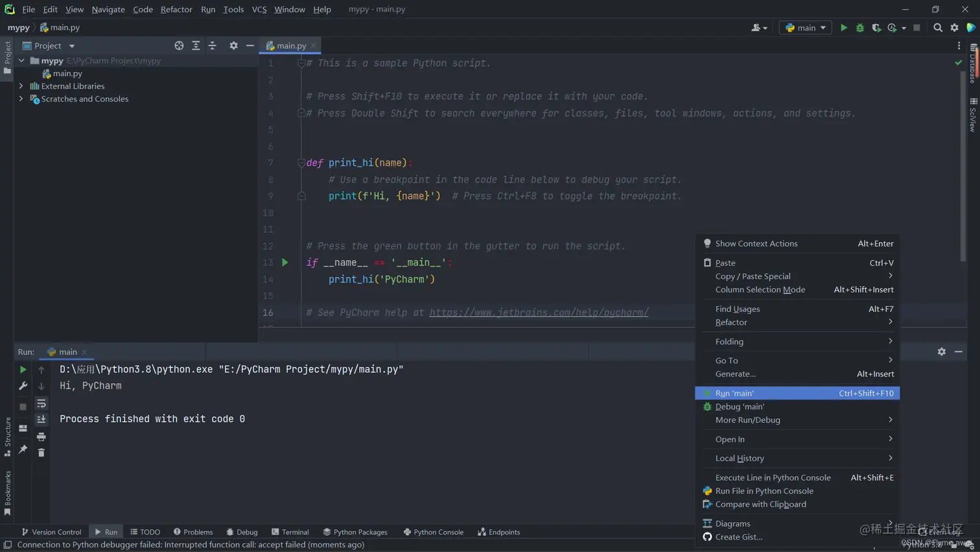Image resolution: width=980 pixels, height=552 pixels.
Task: Open the Project view selector dropdown
Action: point(49,45)
